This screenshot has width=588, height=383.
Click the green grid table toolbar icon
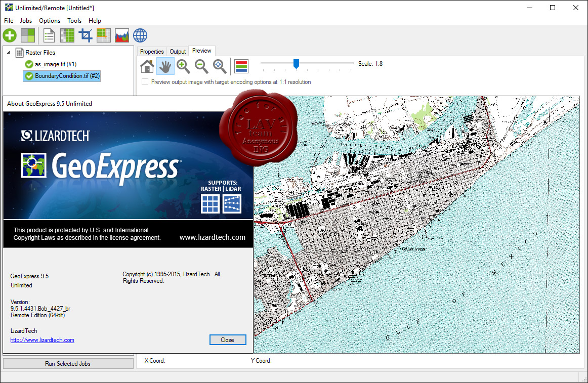coord(67,35)
